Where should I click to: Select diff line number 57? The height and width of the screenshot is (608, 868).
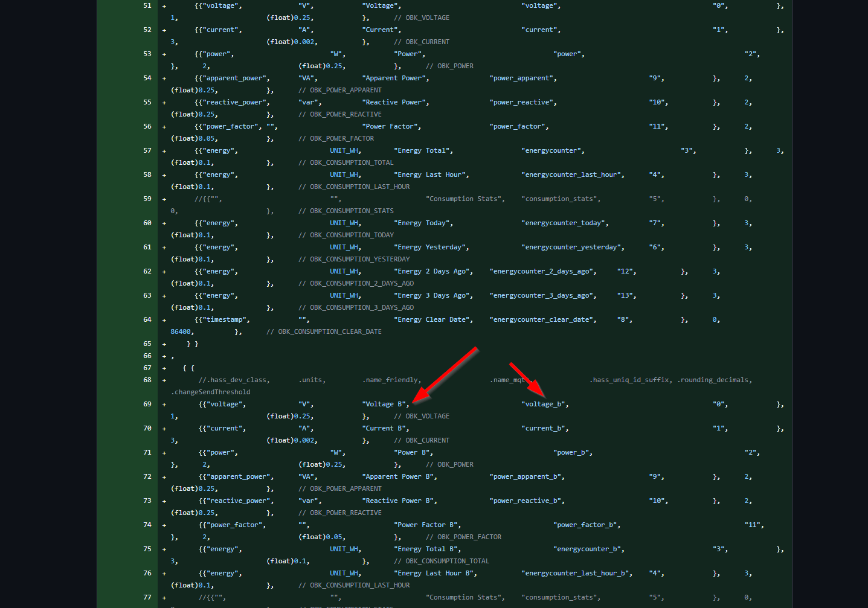pos(147,150)
